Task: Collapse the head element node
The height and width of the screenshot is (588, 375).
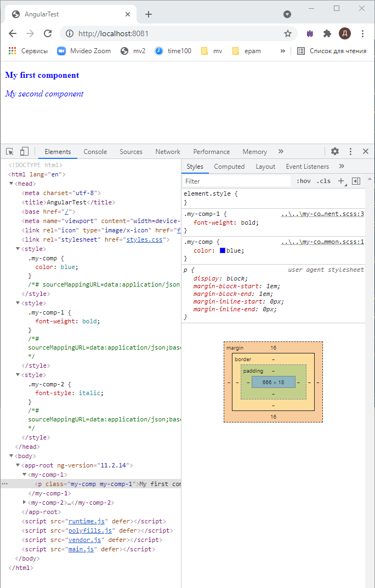Action: point(12,184)
